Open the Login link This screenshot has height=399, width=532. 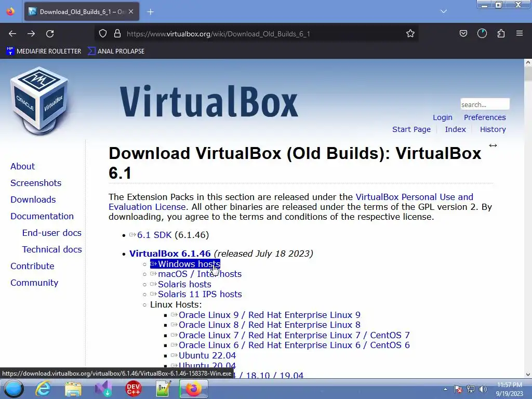click(443, 117)
